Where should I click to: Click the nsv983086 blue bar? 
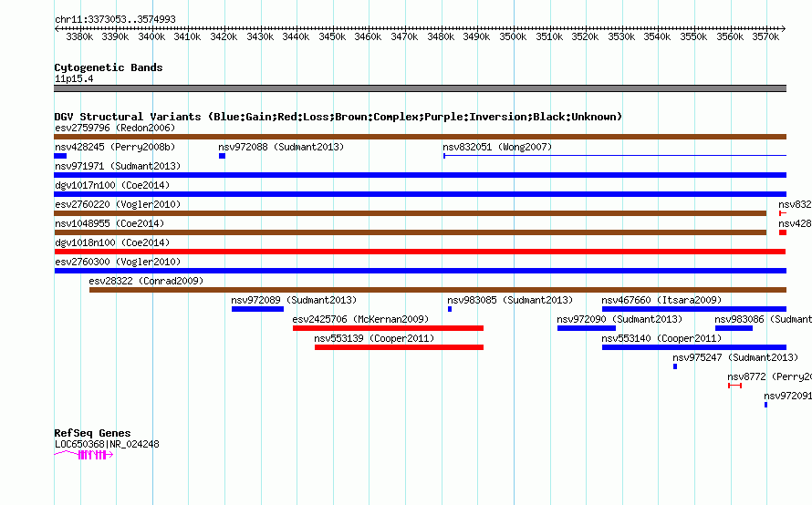[x=734, y=328]
